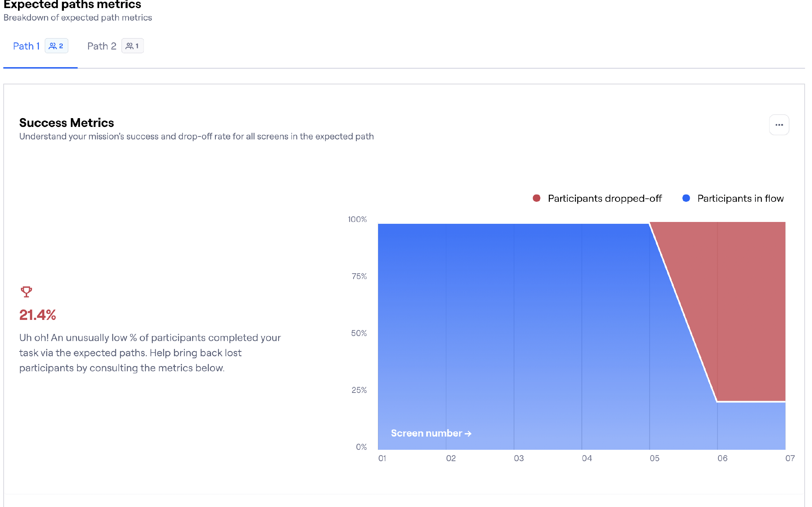The height and width of the screenshot is (507, 812).
Task: Open the three-dot options menu
Action: point(779,125)
